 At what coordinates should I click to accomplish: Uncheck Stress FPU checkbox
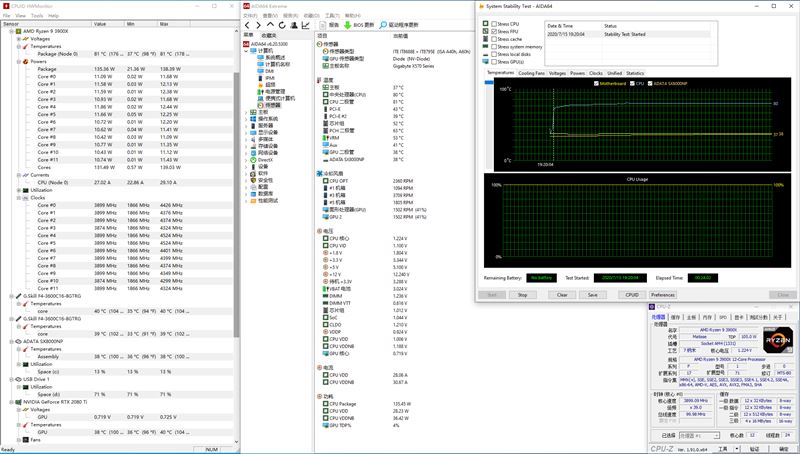[x=494, y=32]
